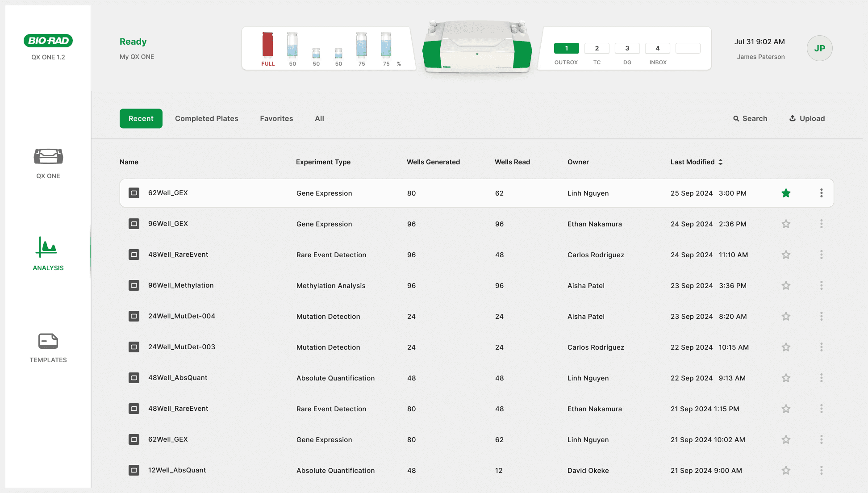Click the Search button
868x493 pixels.
coord(750,118)
